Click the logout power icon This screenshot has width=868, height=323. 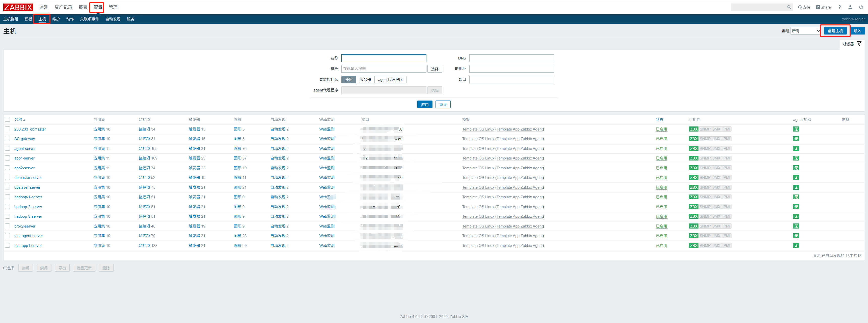[861, 7]
